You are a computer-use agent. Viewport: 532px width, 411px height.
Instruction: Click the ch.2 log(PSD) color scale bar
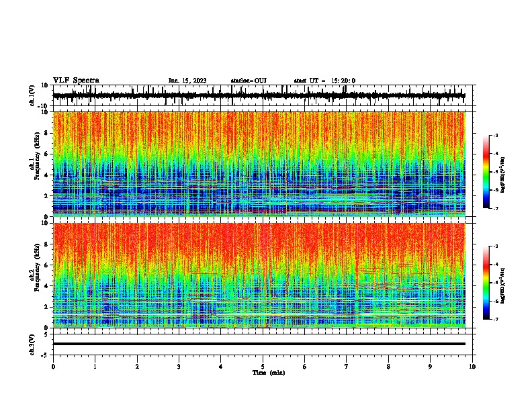coord(486,283)
